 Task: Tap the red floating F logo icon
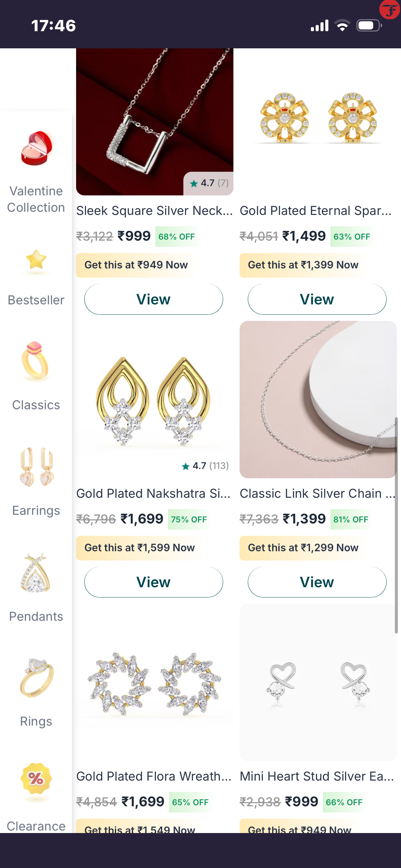[390, 10]
